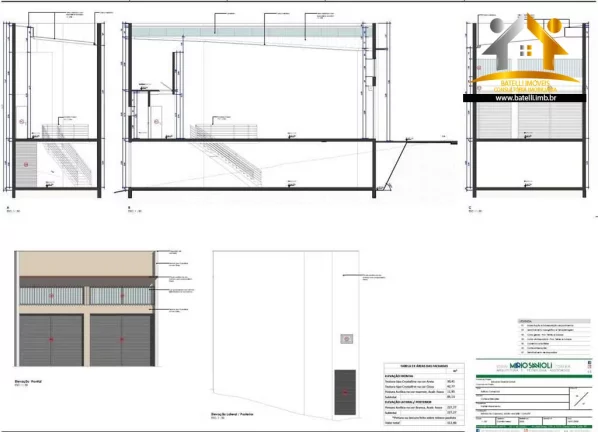The height and width of the screenshot is (432, 598).
Task: Select the rear elevation door red marker
Action: click(345, 392)
